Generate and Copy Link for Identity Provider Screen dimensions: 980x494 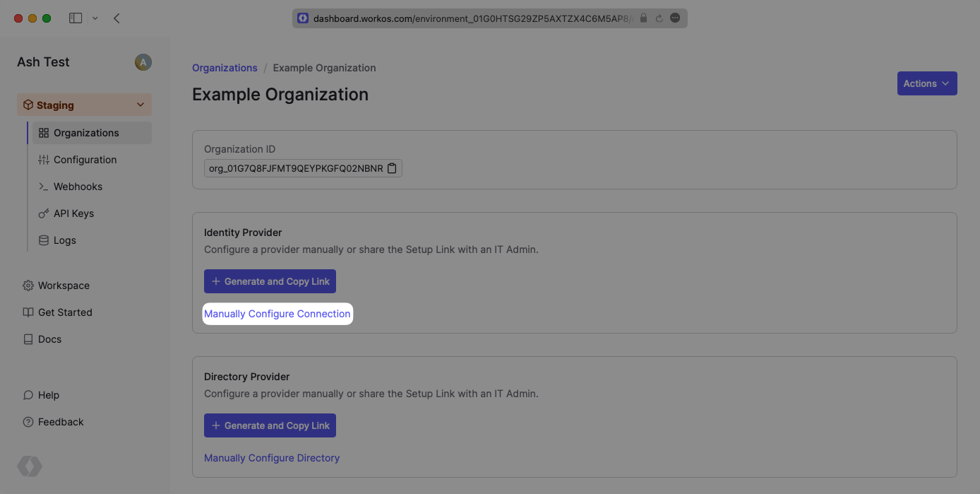270,281
